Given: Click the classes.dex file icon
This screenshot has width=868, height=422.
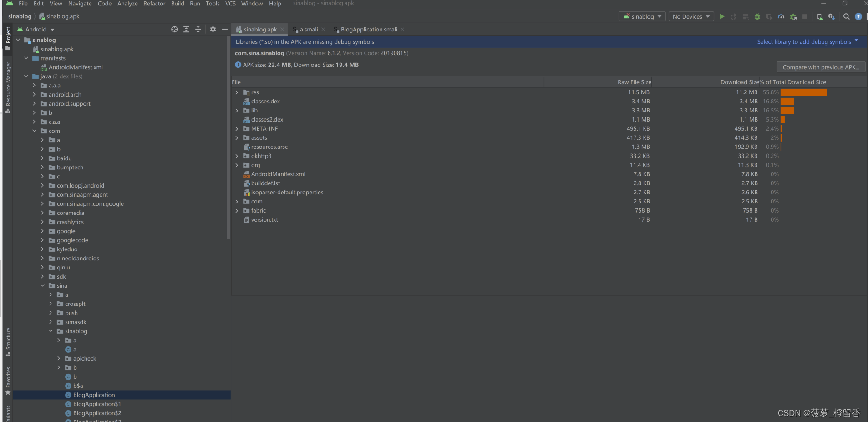Looking at the screenshot, I should tap(246, 102).
